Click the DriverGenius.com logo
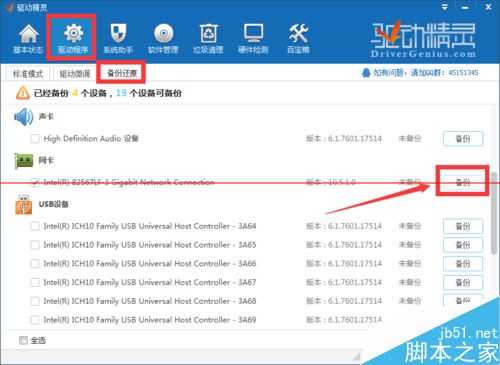Viewport: 500px width, 365px height. click(x=423, y=39)
